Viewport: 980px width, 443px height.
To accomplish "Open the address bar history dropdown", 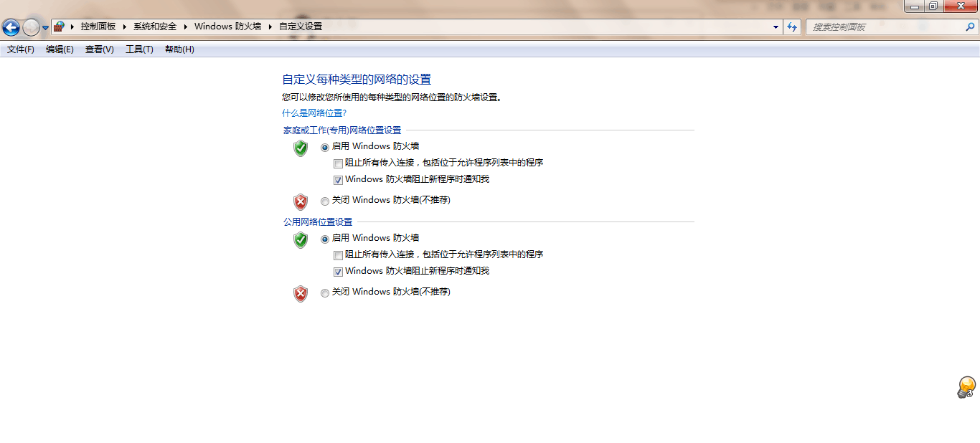I will pyautogui.click(x=776, y=27).
